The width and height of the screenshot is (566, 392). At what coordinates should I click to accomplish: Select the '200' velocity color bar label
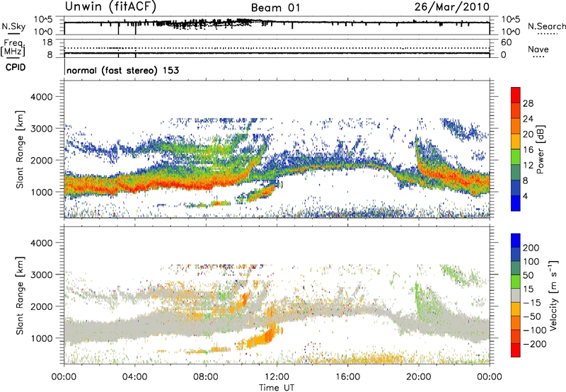coord(531,248)
